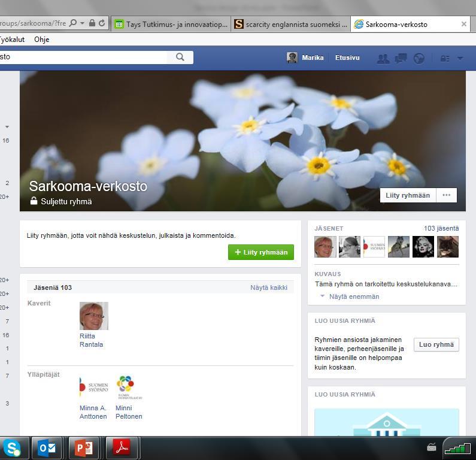Image resolution: width=476 pixels, height=460 pixels.
Task: Open the Työkalut menu
Action: point(12,40)
